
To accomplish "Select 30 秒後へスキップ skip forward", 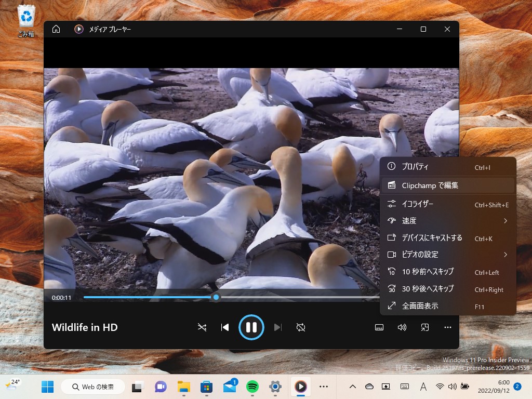I will (448, 289).
